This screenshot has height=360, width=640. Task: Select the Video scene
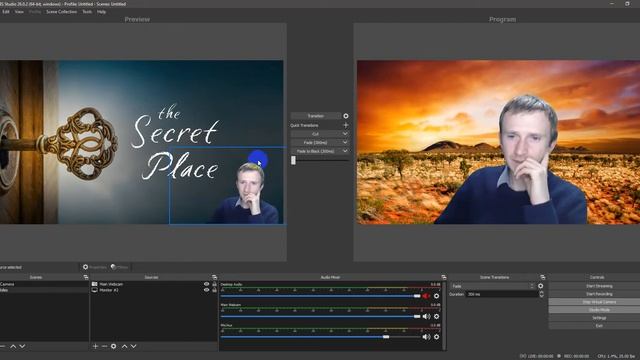tap(44, 290)
